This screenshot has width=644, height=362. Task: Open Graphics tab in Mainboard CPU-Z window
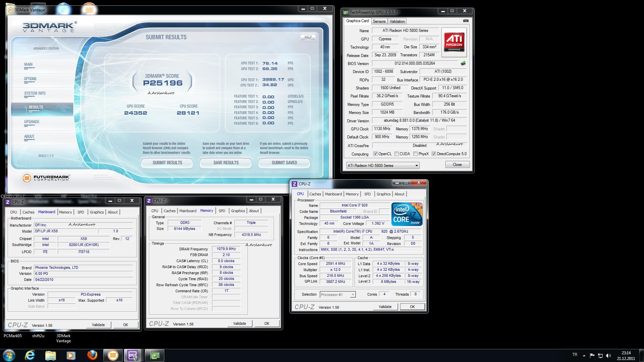(x=97, y=212)
